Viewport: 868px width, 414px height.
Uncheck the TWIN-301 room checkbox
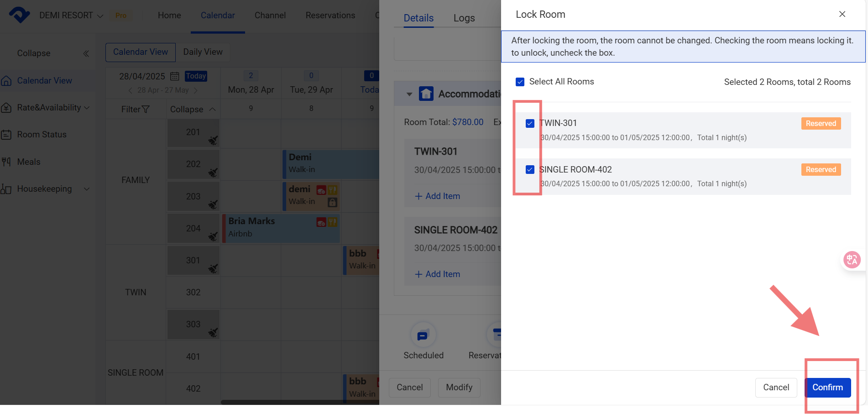[x=530, y=124]
